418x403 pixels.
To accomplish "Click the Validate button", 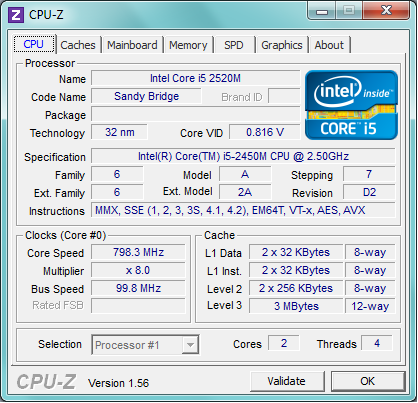I will pyautogui.click(x=287, y=381).
